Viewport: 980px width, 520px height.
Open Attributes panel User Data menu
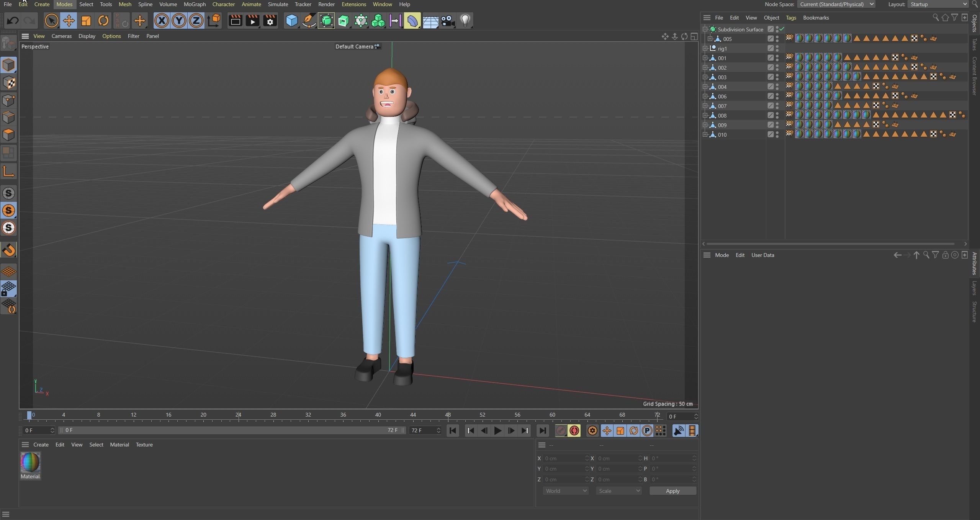click(762, 255)
